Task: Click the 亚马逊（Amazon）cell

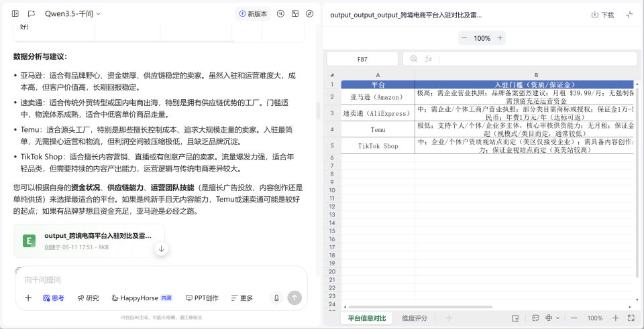Action: click(x=378, y=96)
